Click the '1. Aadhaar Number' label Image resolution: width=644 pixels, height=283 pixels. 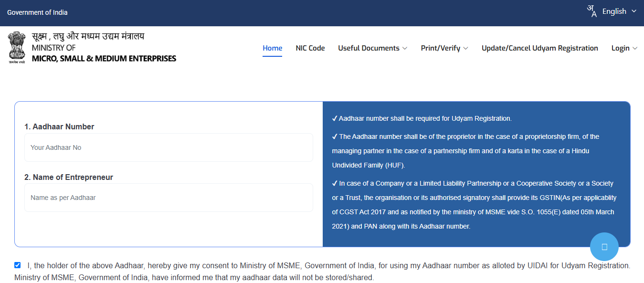coord(59,127)
